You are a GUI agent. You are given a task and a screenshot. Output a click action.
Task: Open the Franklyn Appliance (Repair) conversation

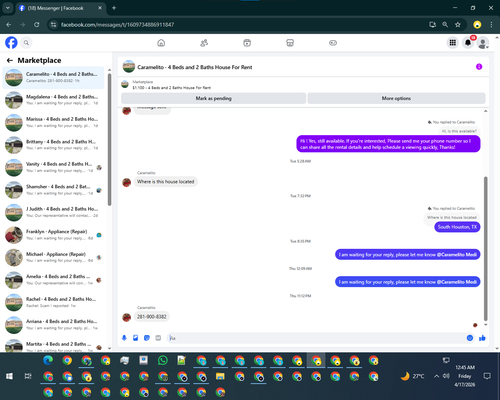53,235
